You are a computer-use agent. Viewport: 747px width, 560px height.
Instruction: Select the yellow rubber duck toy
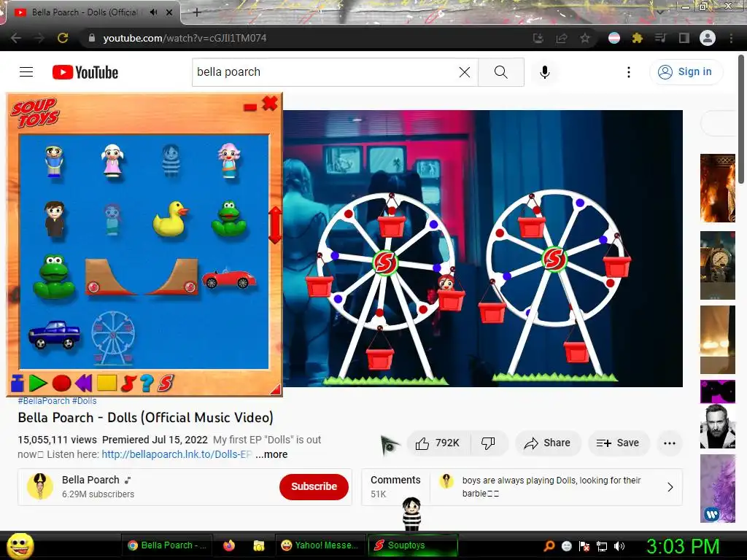[171, 219]
